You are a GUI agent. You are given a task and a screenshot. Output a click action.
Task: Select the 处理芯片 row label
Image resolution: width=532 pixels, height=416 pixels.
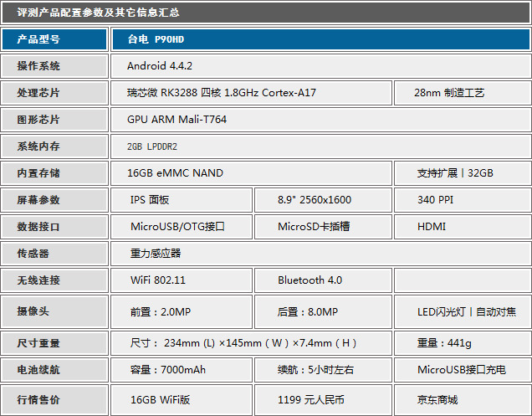pyautogui.click(x=54, y=93)
